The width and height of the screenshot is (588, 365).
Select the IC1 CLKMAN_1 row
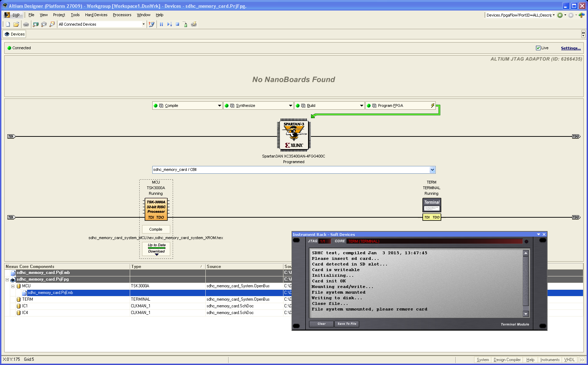point(148,306)
